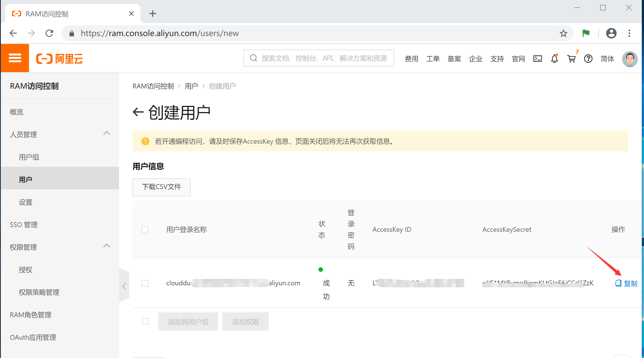Image resolution: width=644 pixels, height=358 pixels.
Task: Click 用户 breadcrumb link
Action: pos(191,86)
